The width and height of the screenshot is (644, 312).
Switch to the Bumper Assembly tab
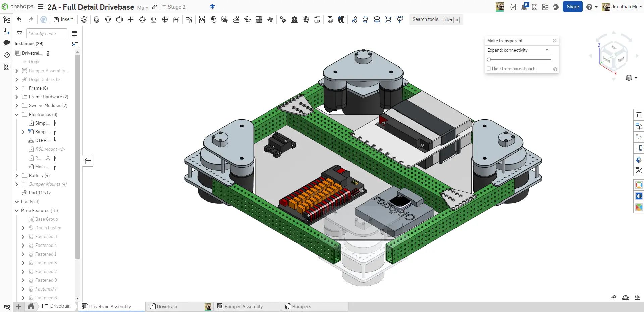(x=244, y=307)
